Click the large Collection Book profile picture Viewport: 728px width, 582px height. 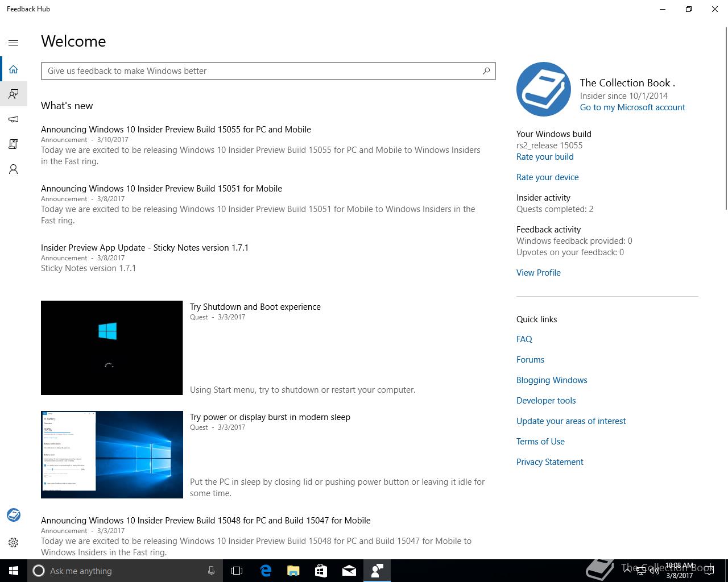click(x=544, y=89)
